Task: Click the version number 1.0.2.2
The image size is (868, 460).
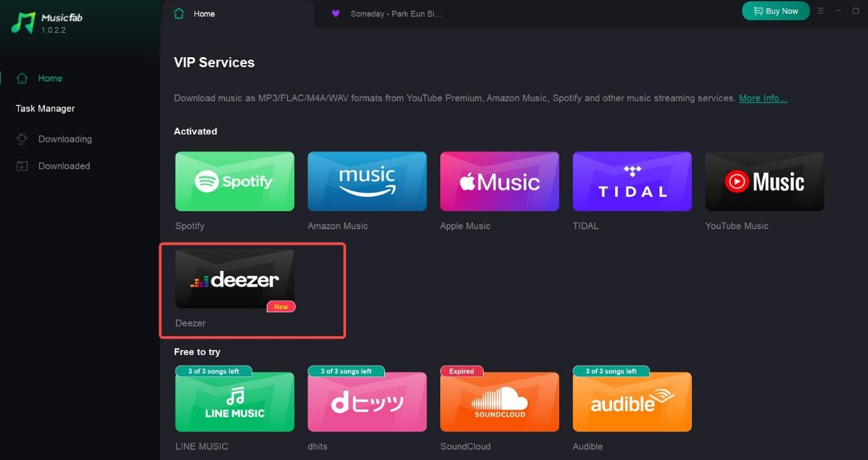Action: click(x=54, y=30)
